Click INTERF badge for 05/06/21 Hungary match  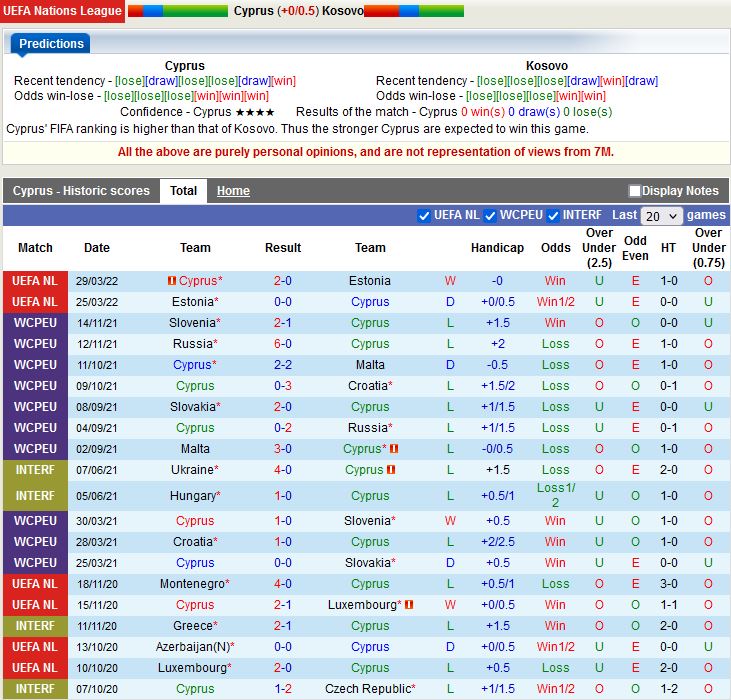coord(35,496)
